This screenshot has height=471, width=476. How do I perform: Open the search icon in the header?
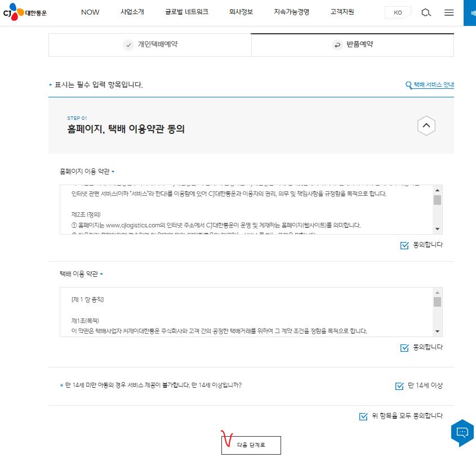[x=426, y=12]
